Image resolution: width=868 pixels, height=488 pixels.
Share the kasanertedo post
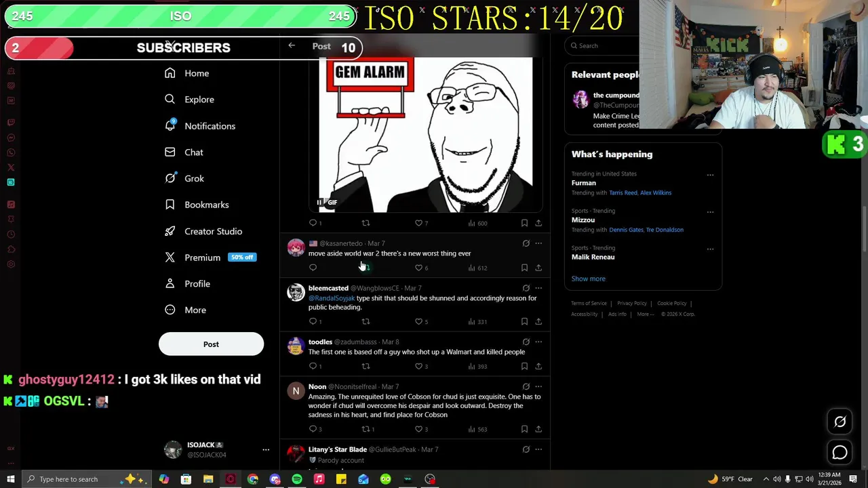coord(538,268)
